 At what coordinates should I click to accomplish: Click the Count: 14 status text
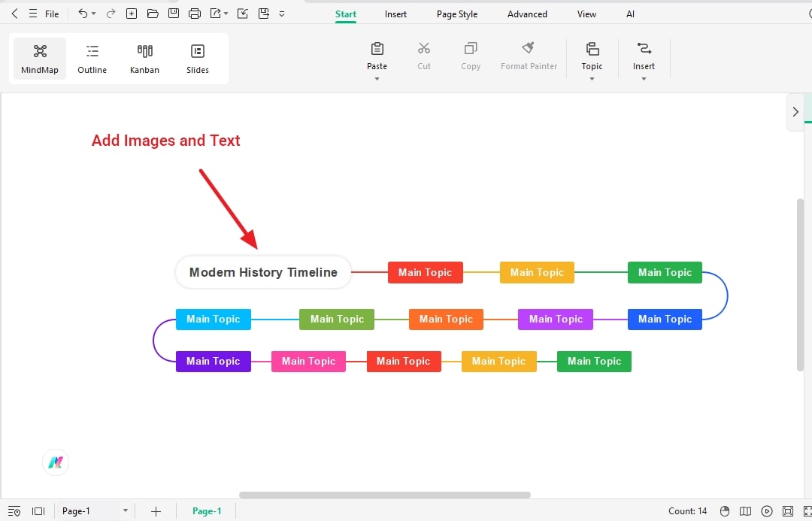tap(687, 511)
